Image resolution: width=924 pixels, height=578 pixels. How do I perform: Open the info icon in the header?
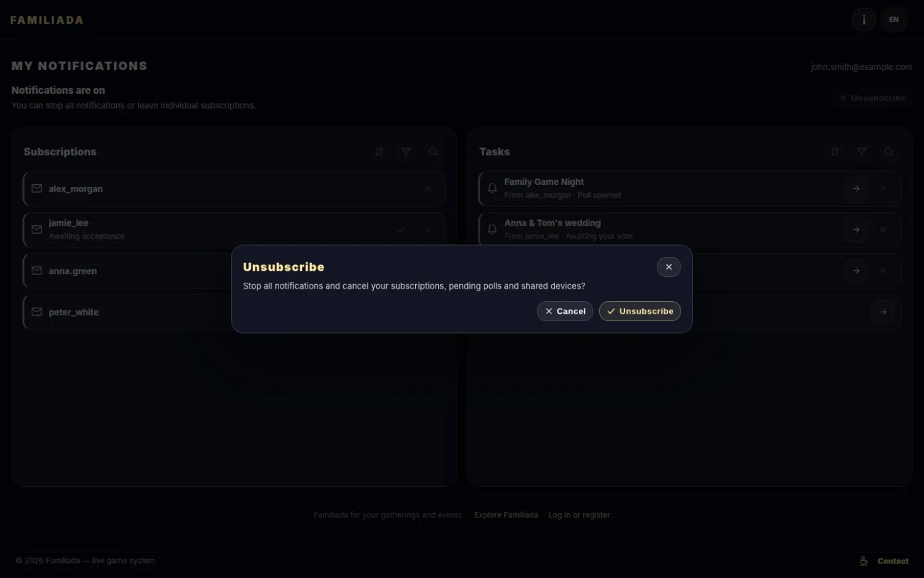point(864,20)
